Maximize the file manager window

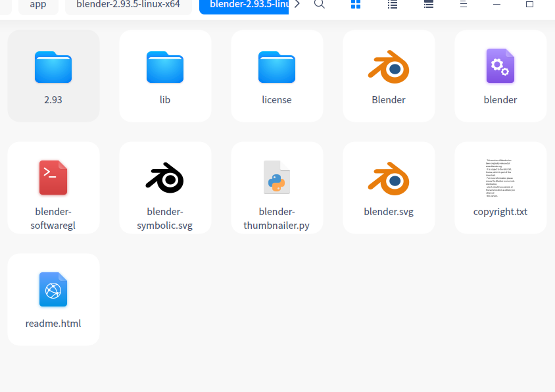point(529,4)
